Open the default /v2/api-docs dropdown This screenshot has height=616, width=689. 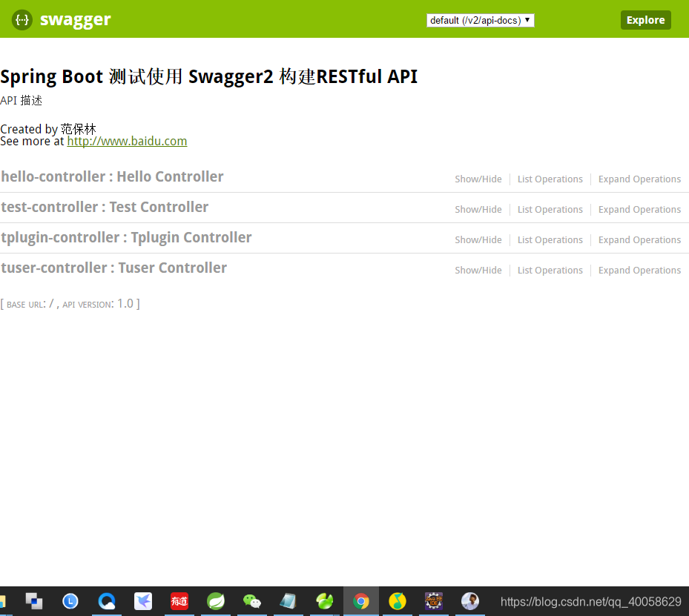click(x=481, y=20)
